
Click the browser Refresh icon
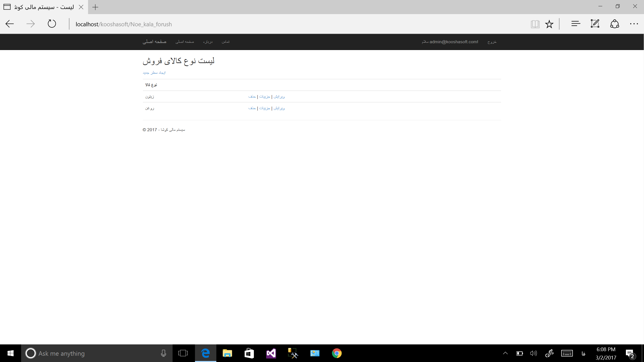(52, 24)
